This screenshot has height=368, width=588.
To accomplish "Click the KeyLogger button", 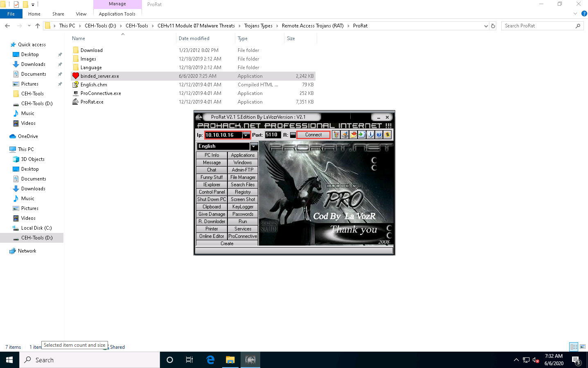I will point(243,207).
